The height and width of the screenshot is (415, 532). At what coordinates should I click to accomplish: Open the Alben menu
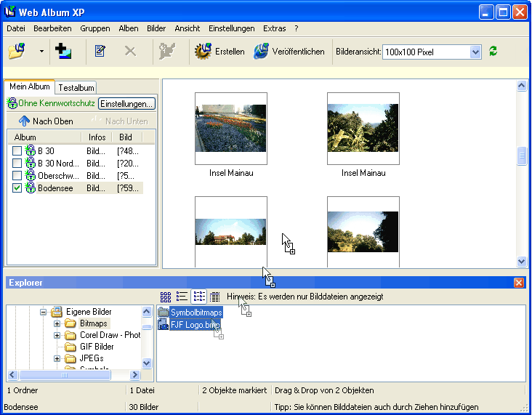[128, 28]
